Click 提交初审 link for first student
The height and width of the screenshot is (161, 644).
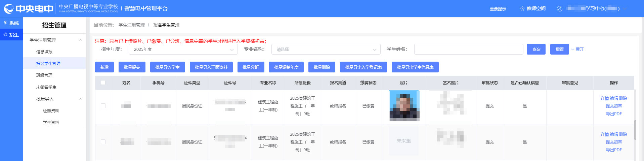613,106
